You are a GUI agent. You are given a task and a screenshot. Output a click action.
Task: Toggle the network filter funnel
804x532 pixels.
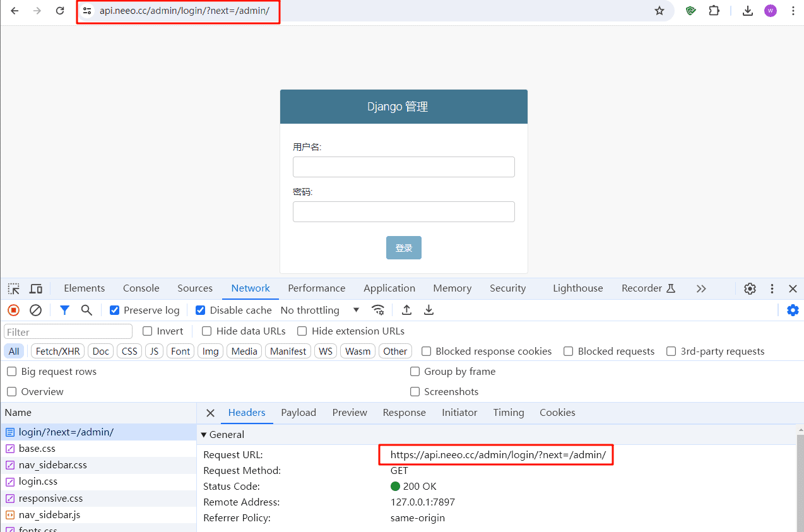(64, 310)
